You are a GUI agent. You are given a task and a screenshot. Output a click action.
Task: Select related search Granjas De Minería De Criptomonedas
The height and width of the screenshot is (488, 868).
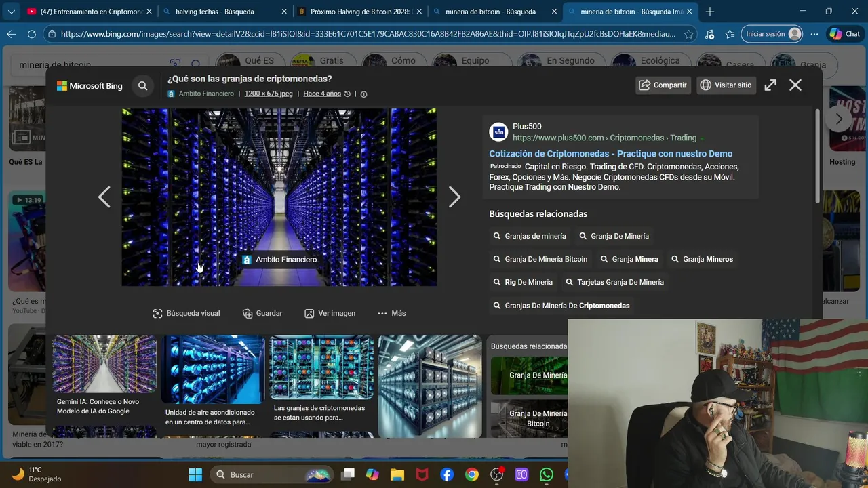point(561,306)
